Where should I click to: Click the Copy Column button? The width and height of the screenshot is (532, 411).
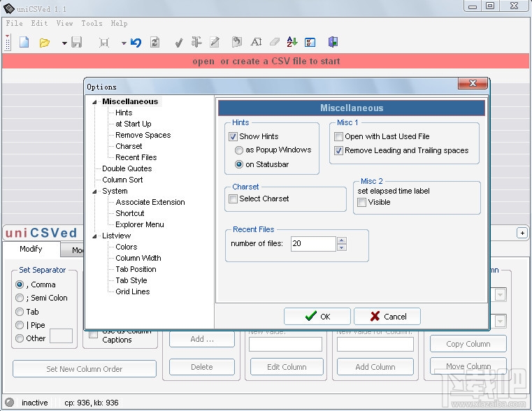(468, 344)
